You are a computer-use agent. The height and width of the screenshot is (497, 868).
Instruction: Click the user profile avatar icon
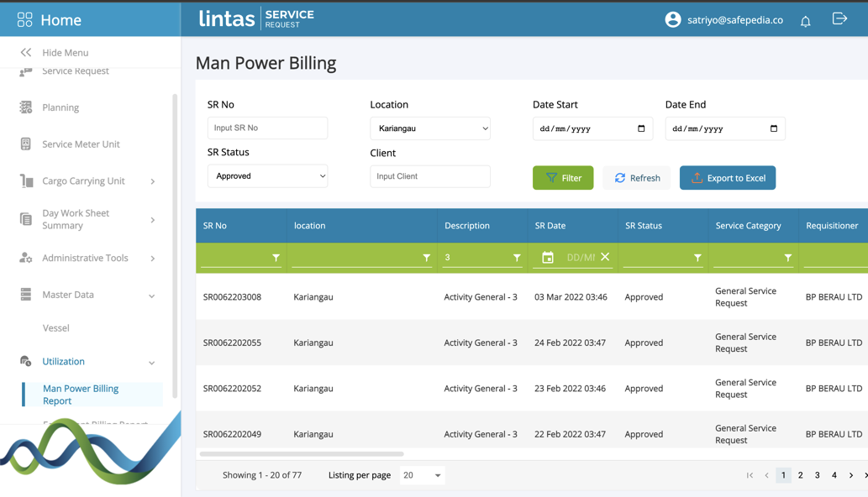coord(672,20)
